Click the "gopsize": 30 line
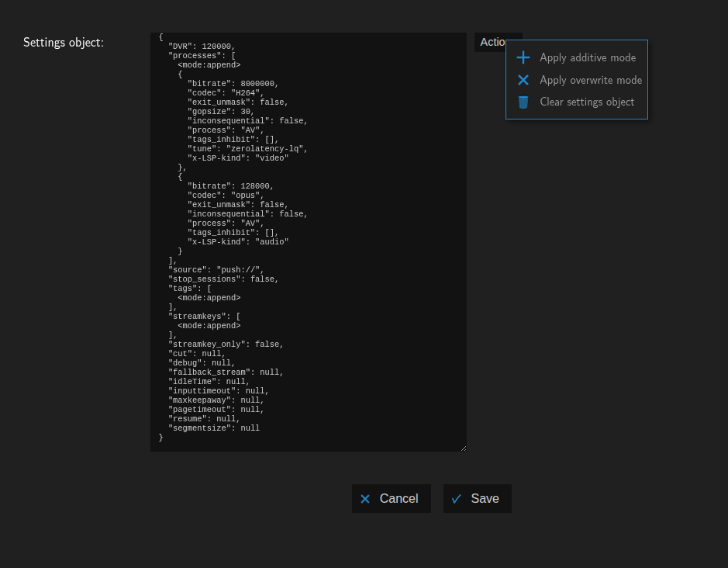Screen dimensions: 728x568 pos(221,112)
